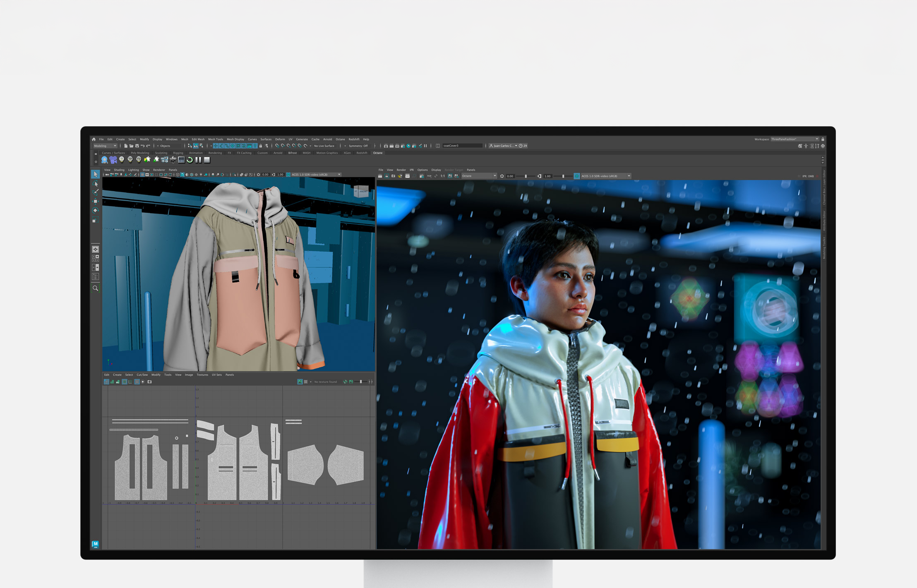Click the camera snapshot icon in UV editor
Viewport: 917px width, 588px height.
coord(149,382)
